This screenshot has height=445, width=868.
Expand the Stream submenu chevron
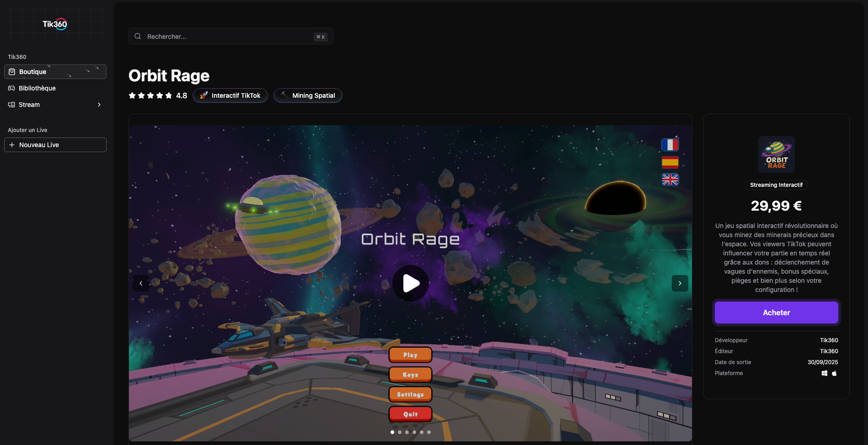point(99,105)
